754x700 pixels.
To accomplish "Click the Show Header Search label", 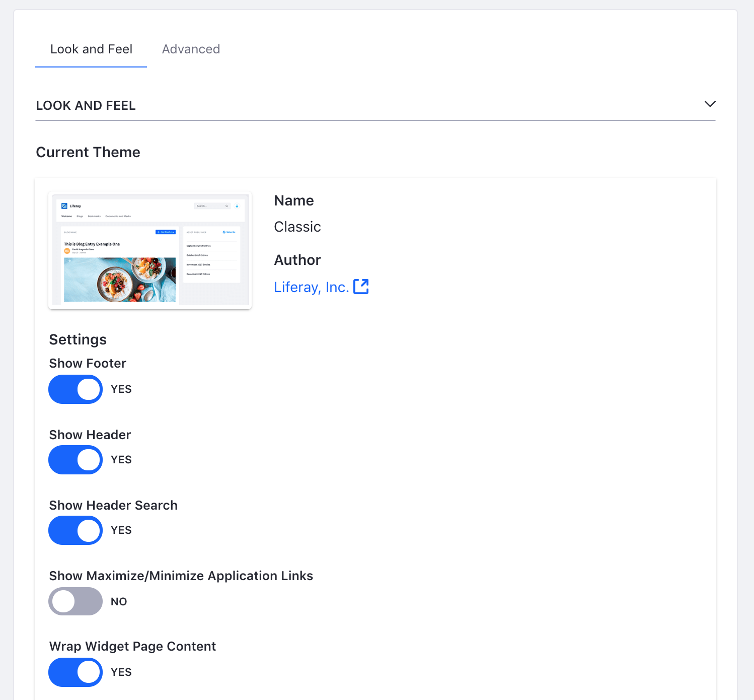I will [x=113, y=506].
